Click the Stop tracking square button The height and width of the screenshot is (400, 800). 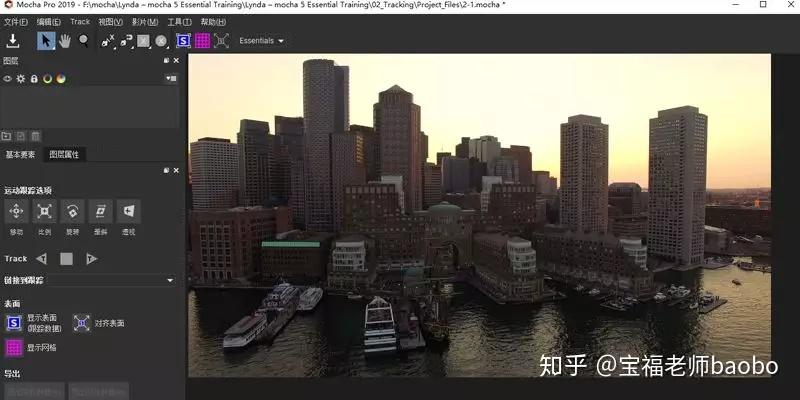[x=66, y=259]
